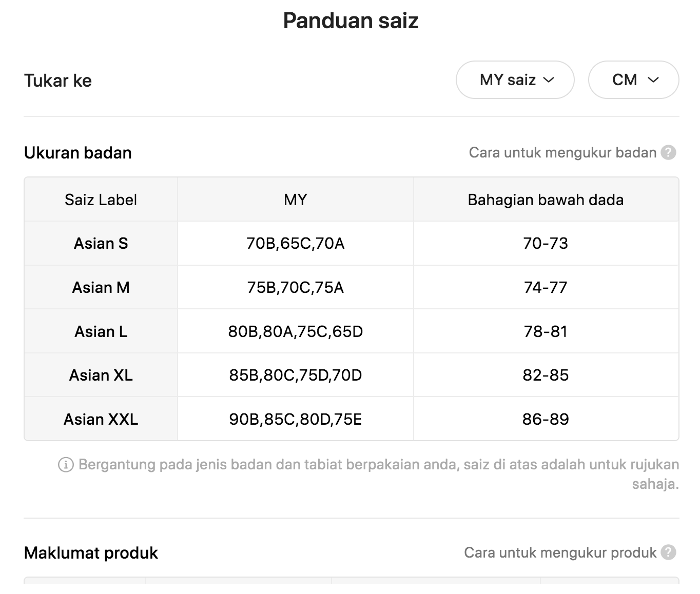Select the Asian S row label
Image resolution: width=700 pixels, height=594 pixels.
point(101,243)
